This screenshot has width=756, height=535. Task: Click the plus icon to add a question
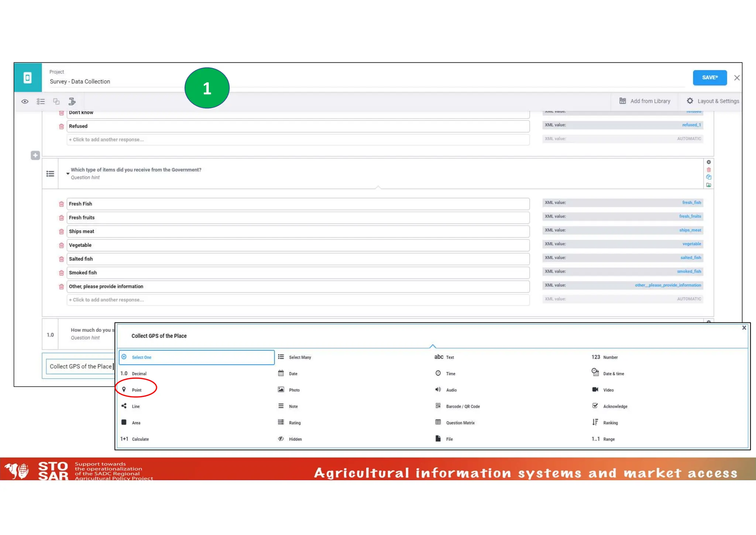tap(35, 156)
